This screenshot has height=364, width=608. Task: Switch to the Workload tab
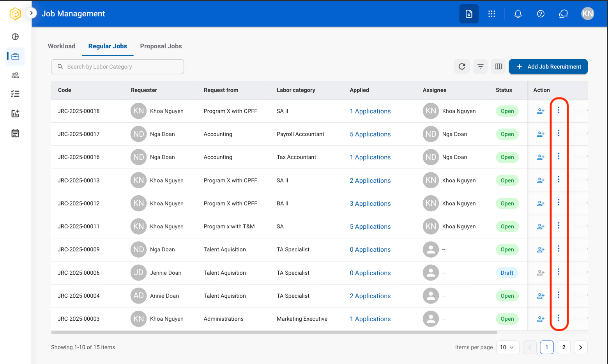(62, 46)
